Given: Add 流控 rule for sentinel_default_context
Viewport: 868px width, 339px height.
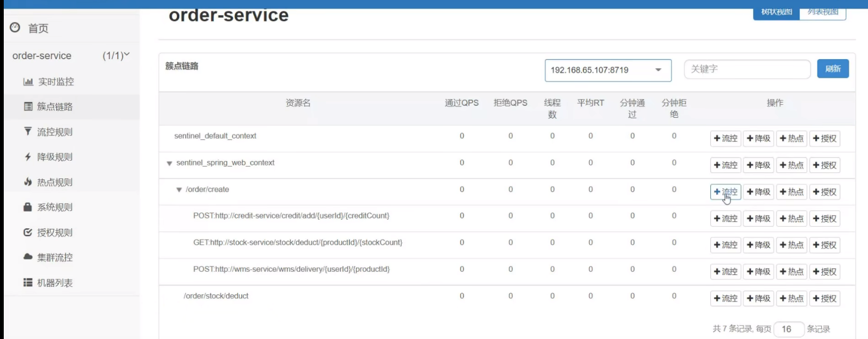Looking at the screenshot, I should point(725,139).
